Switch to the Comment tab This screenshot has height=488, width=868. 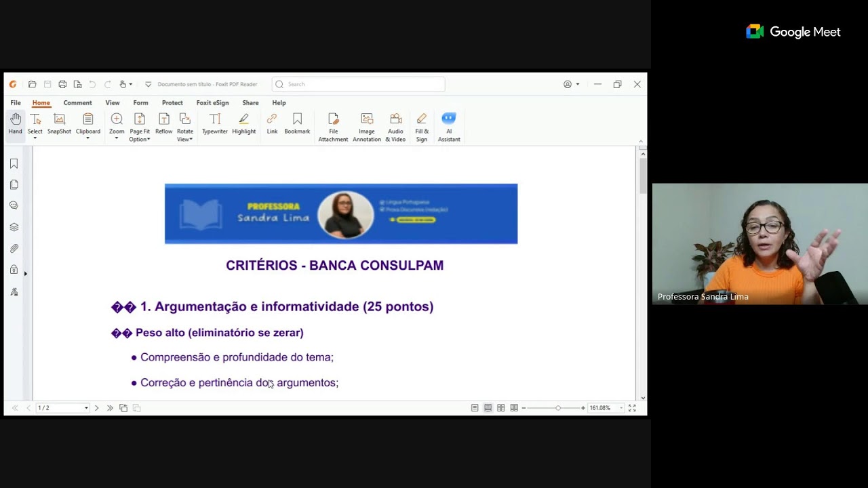tap(78, 103)
